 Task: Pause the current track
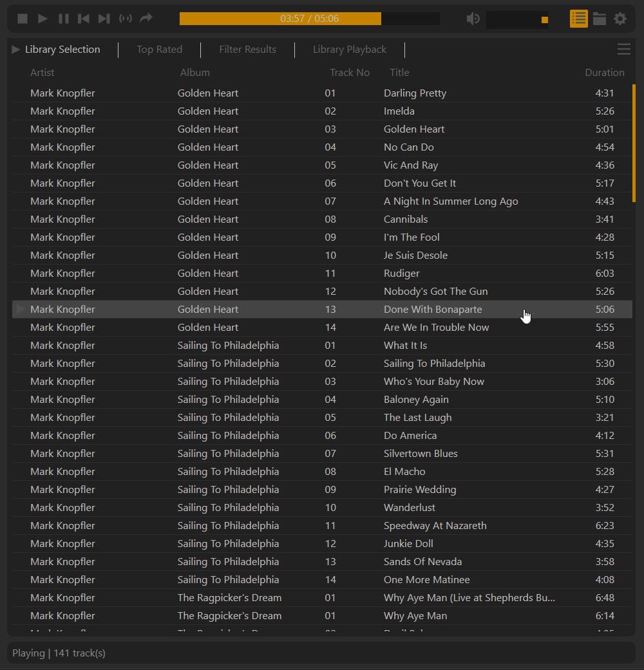click(x=63, y=19)
